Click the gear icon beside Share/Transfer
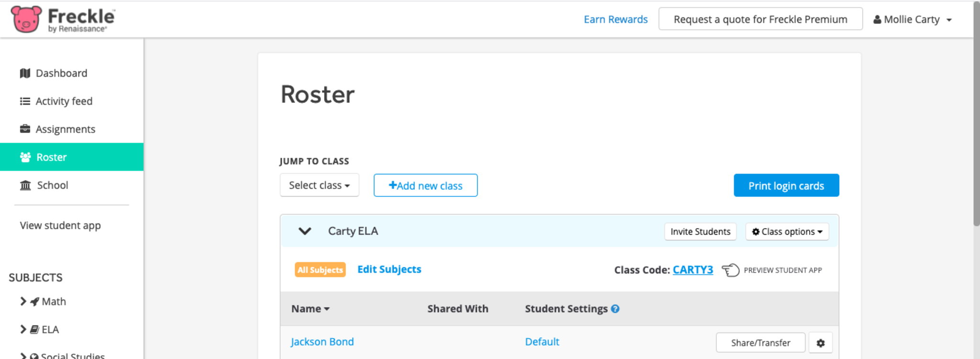Viewport: 980px width, 359px height. tap(820, 343)
